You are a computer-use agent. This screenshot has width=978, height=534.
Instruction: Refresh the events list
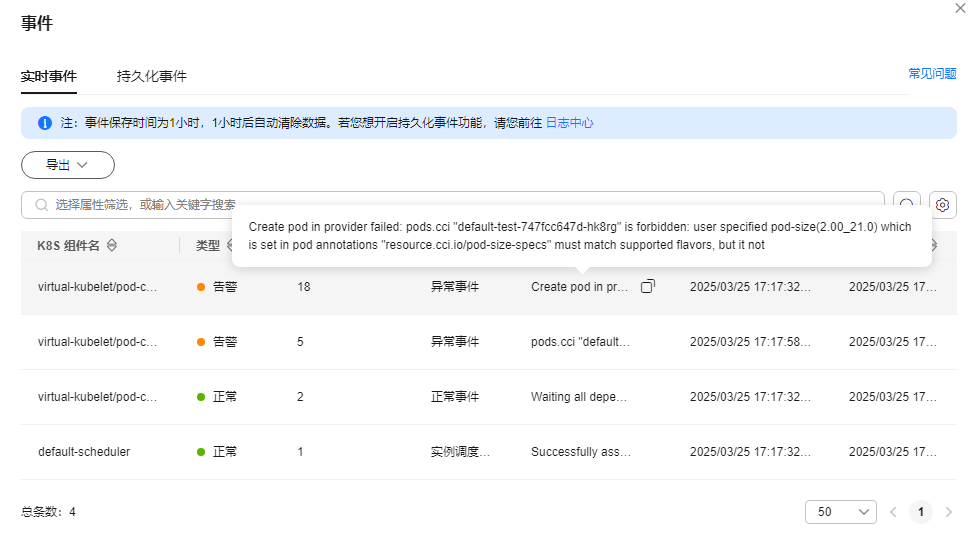click(906, 205)
